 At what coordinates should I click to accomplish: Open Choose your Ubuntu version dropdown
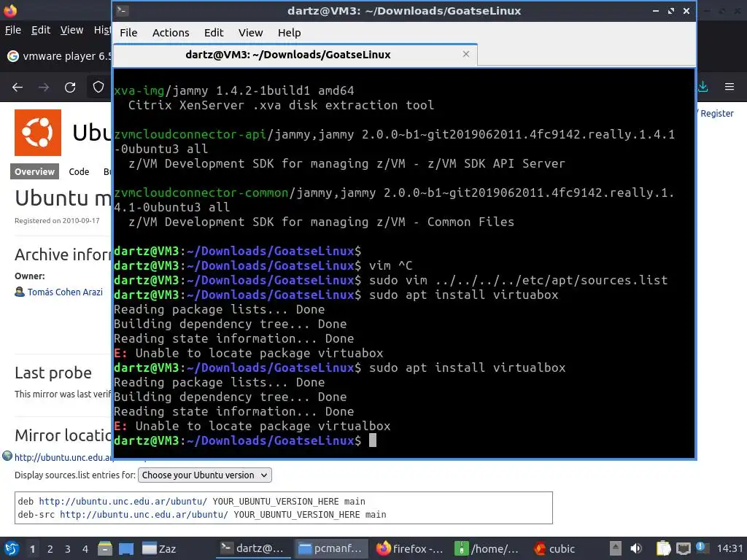[x=205, y=475]
